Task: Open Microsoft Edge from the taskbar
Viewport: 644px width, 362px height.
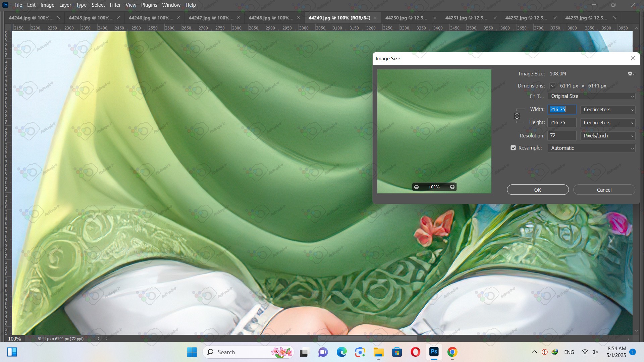Action: click(341, 352)
